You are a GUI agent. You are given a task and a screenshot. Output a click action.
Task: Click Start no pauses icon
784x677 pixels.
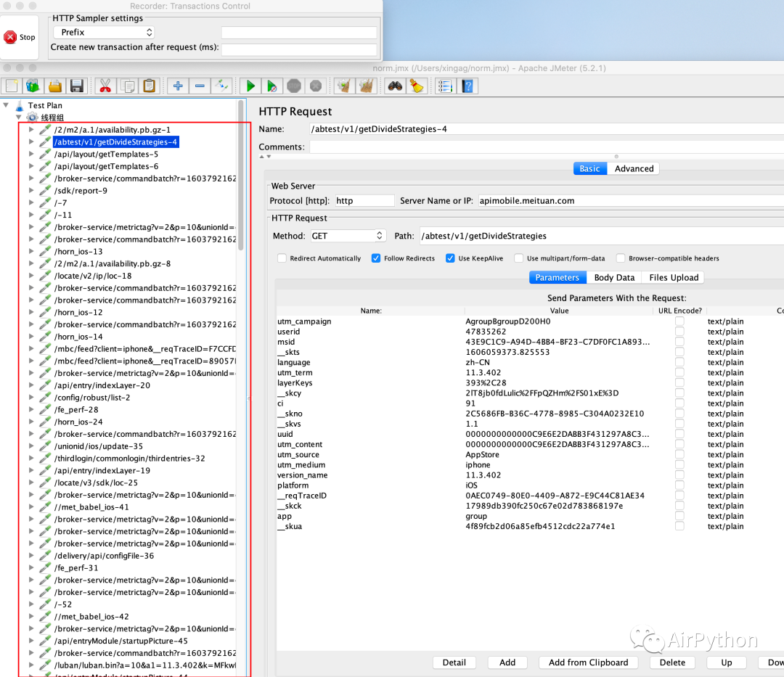click(272, 86)
